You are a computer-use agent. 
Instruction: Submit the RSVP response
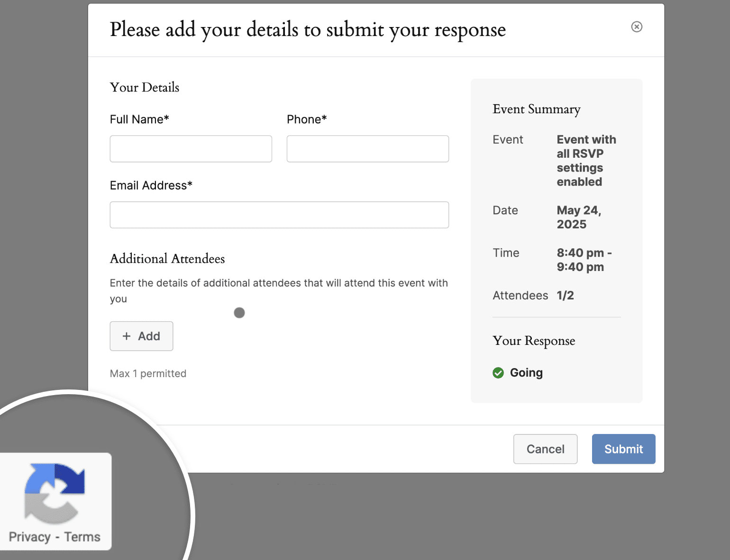(623, 449)
